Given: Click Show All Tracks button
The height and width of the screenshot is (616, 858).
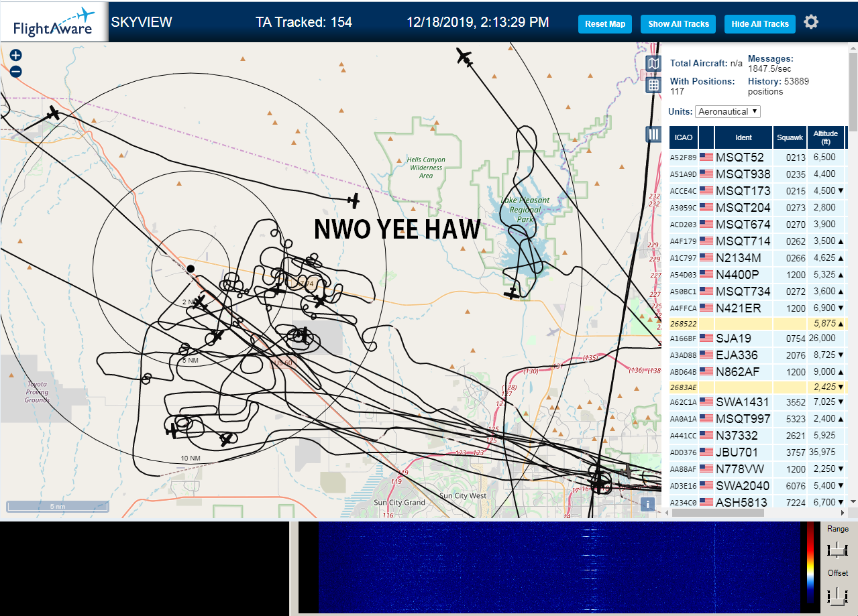Looking at the screenshot, I should coord(678,24).
